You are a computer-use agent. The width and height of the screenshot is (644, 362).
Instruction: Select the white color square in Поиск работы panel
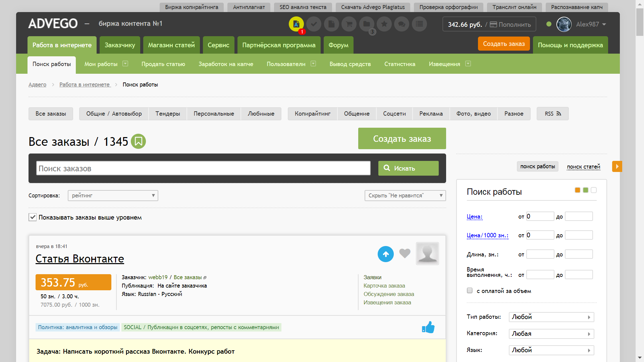[594, 190]
